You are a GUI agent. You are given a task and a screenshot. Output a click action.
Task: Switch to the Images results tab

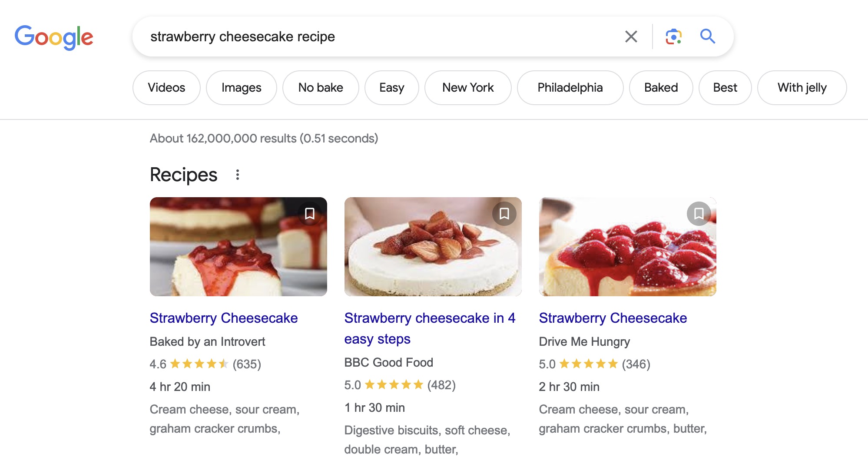click(241, 87)
